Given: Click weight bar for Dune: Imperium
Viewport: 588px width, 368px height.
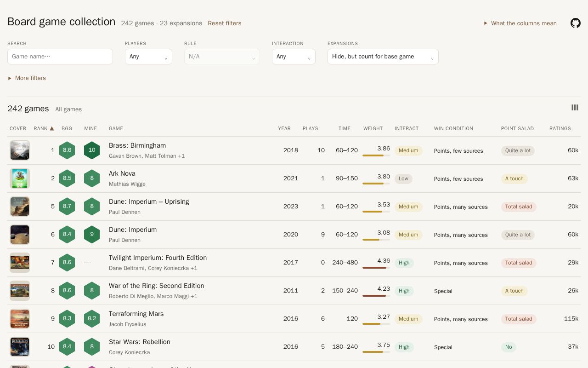Looking at the screenshot, I should [x=376, y=240].
